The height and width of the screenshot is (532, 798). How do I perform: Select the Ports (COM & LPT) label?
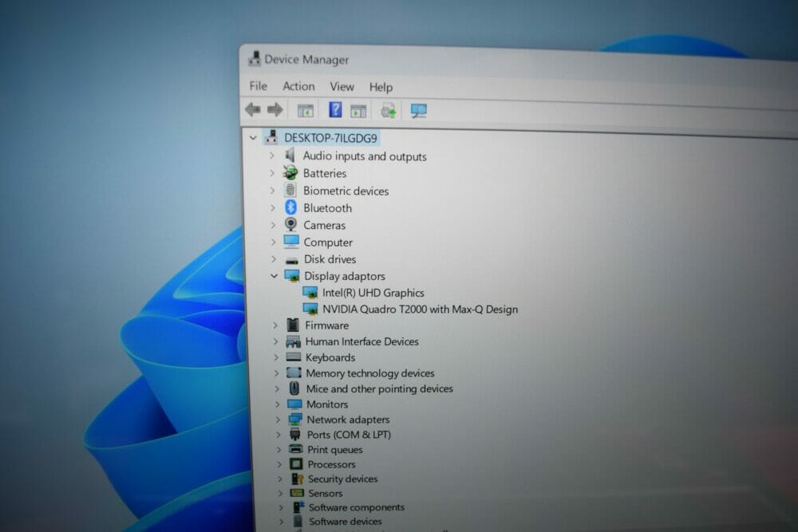pos(349,435)
